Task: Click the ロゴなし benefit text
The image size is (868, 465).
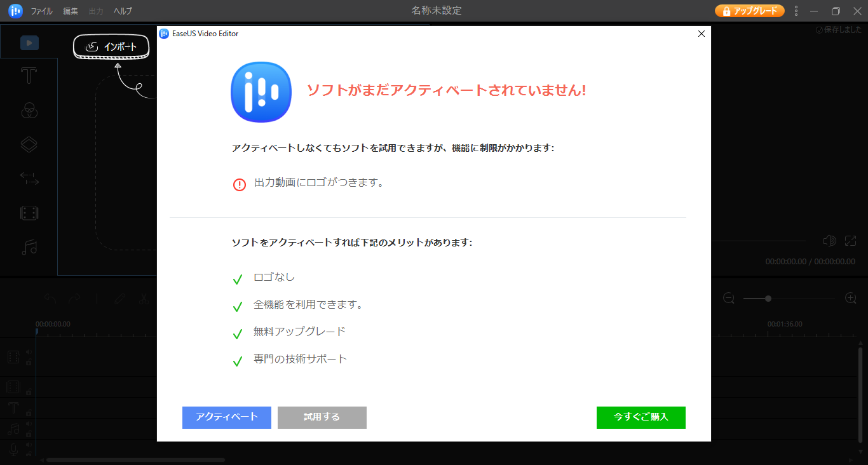Action: tap(275, 277)
